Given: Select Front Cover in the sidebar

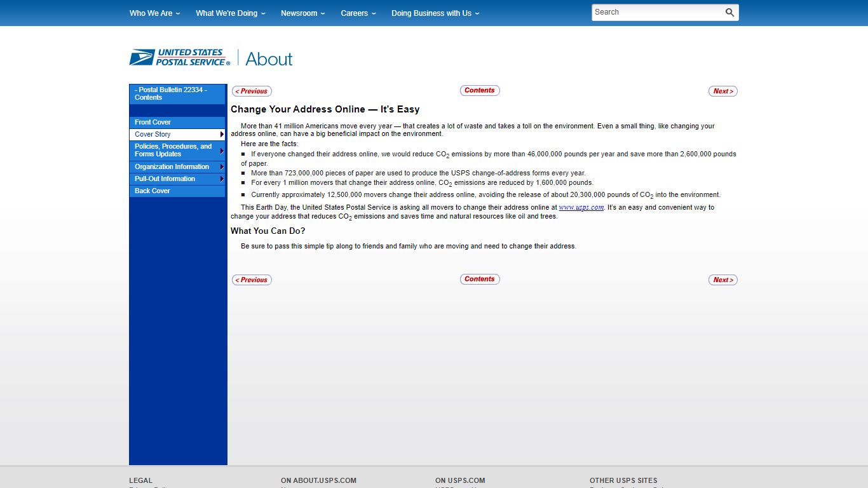Looking at the screenshot, I should pyautogui.click(x=177, y=122).
